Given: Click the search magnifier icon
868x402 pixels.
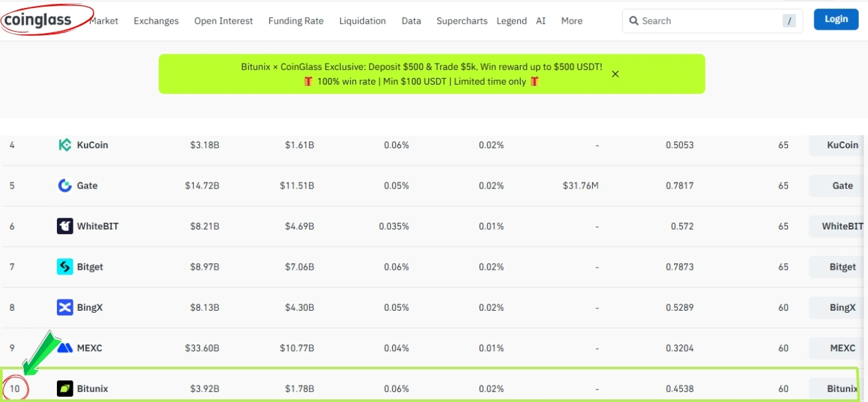Looking at the screenshot, I should 634,21.
